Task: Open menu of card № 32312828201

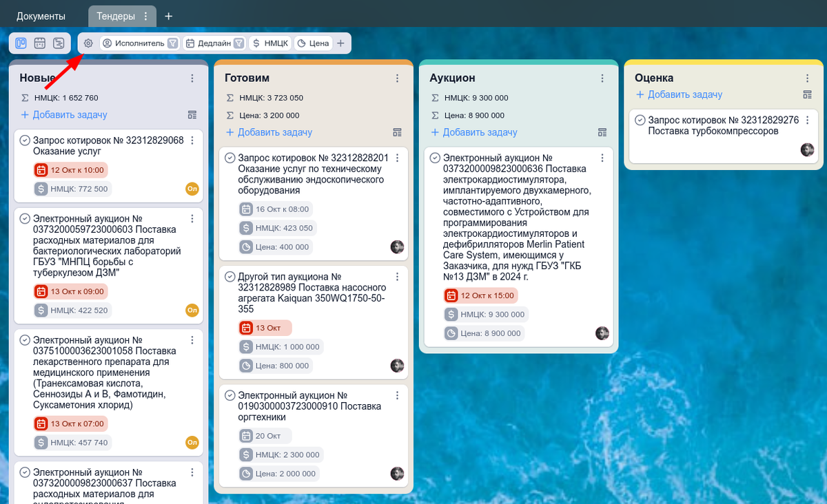Action: pyautogui.click(x=398, y=158)
